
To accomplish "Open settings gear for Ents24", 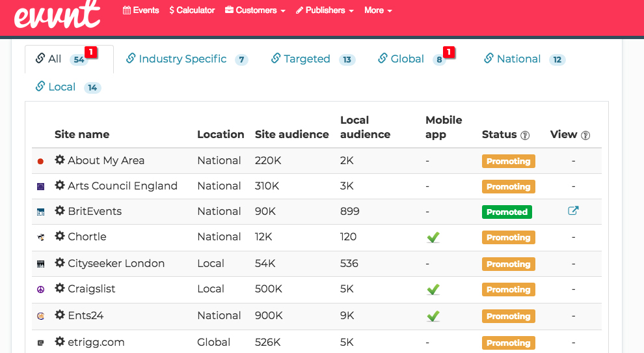I will point(60,315).
